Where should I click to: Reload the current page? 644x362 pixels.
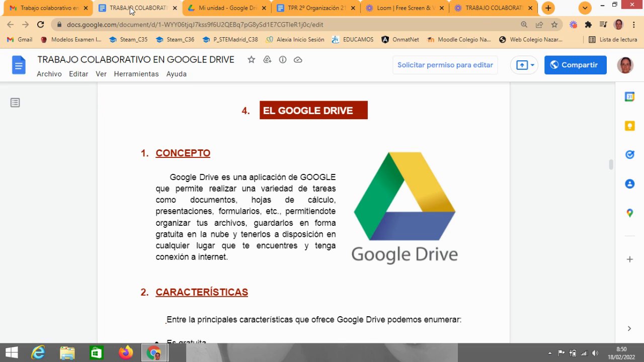[41, 24]
